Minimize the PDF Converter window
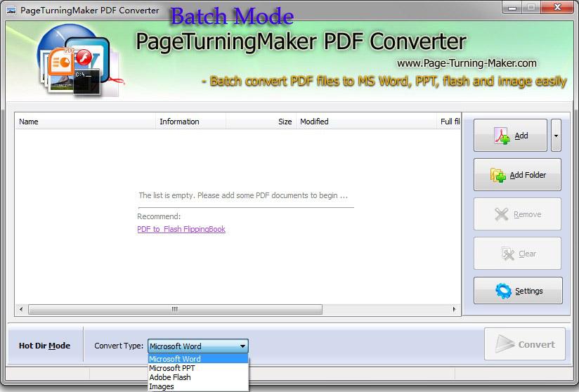579x392 pixels. 512,8
